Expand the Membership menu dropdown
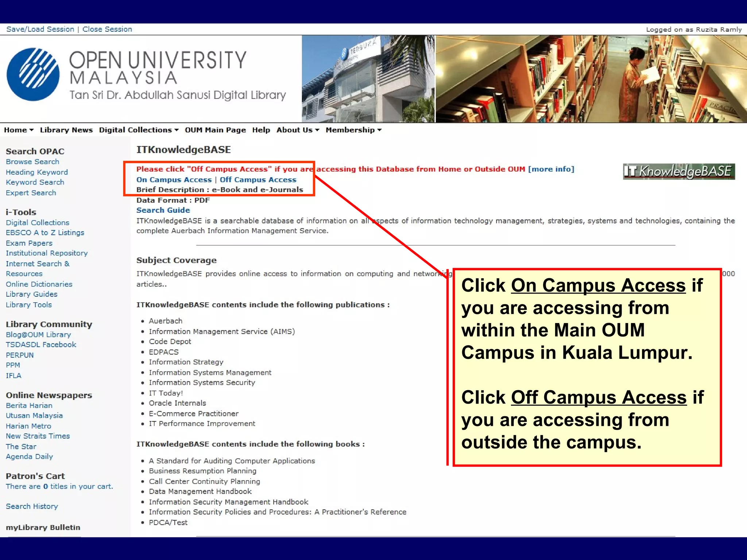 (353, 130)
